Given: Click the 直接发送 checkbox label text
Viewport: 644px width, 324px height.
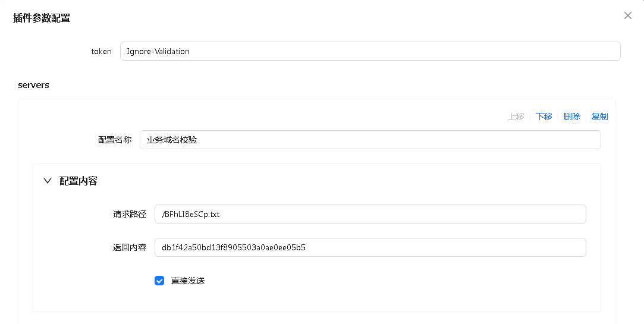Looking at the screenshot, I should point(188,281).
